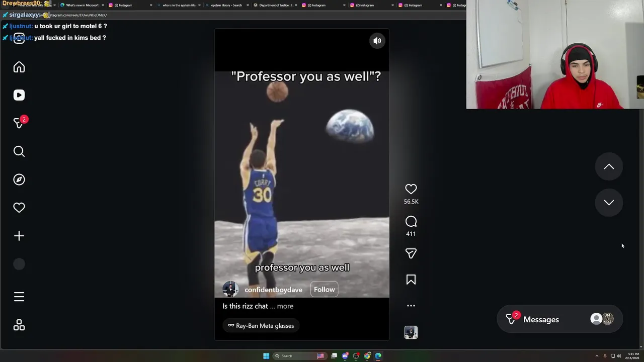The height and width of the screenshot is (362, 644).
Task: Open Discord from the taskbar
Action: (x=345, y=356)
